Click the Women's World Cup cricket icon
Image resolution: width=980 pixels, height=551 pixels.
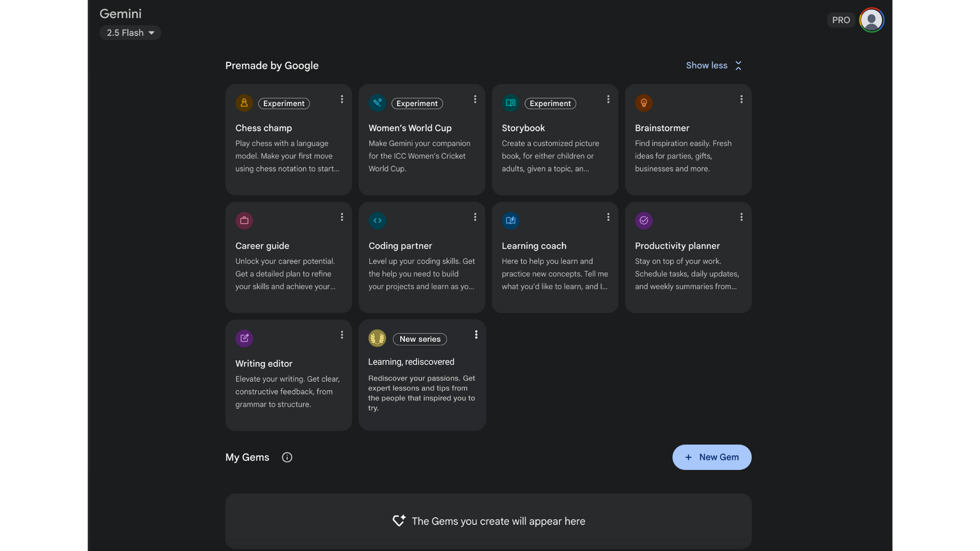[x=377, y=103]
